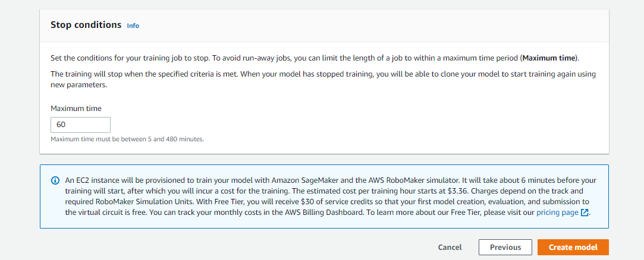Click the Stop conditions heading
Screen dimensions: 644x260
click(x=86, y=25)
